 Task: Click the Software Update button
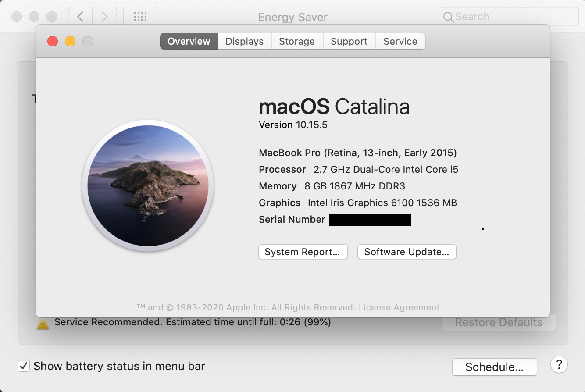[x=407, y=252]
